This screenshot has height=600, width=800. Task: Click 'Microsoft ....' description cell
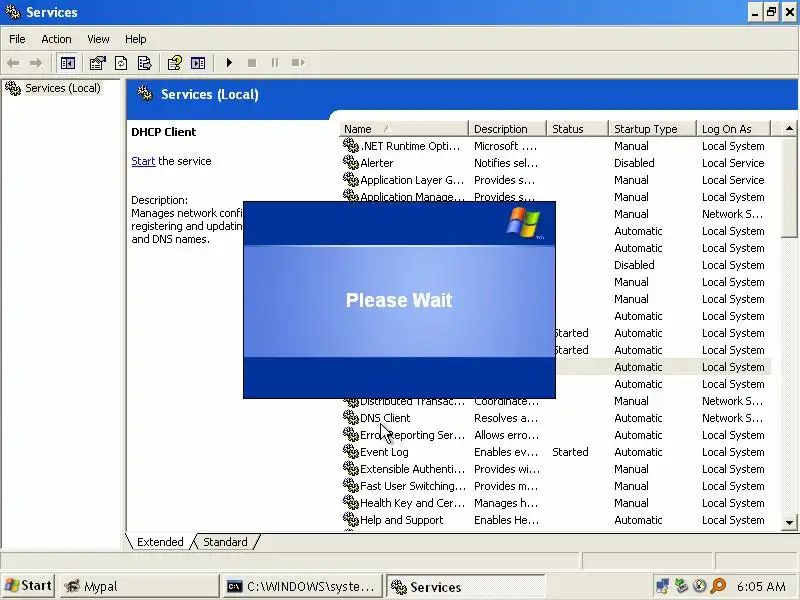click(x=505, y=146)
